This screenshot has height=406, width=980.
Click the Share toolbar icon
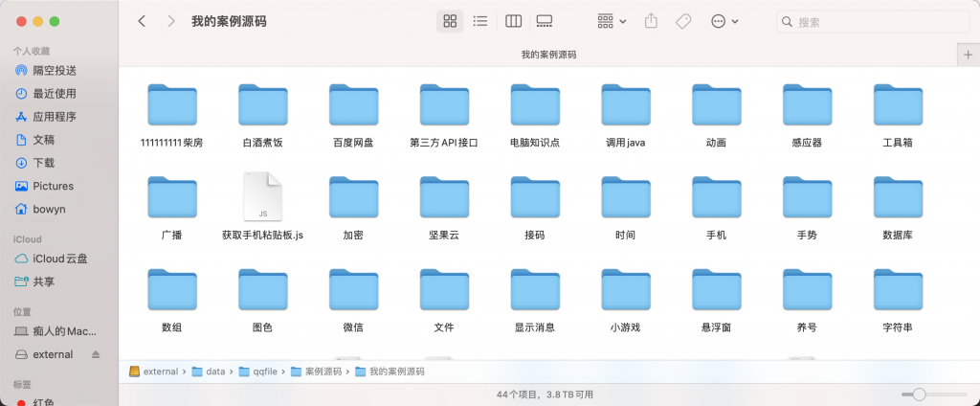tap(652, 21)
